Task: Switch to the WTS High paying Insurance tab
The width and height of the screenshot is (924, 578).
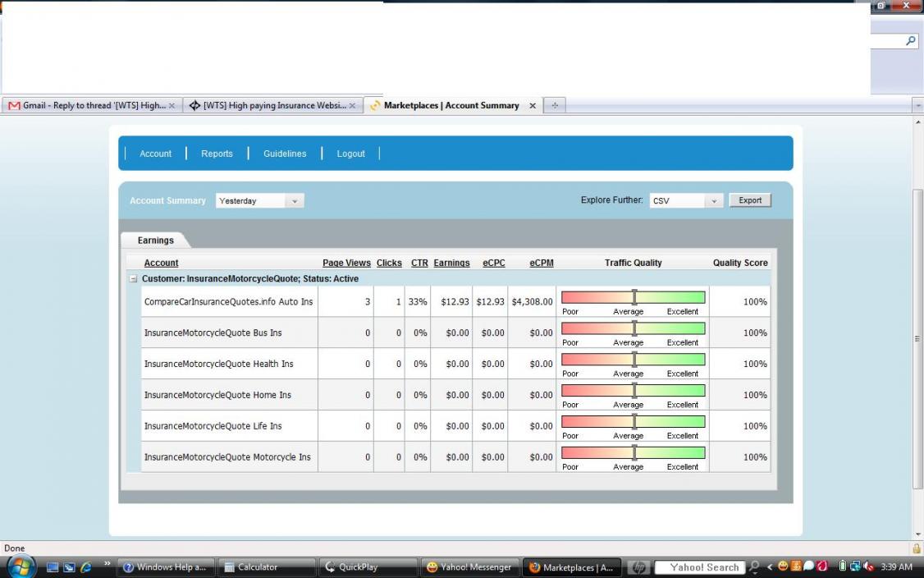Action: click(271, 106)
